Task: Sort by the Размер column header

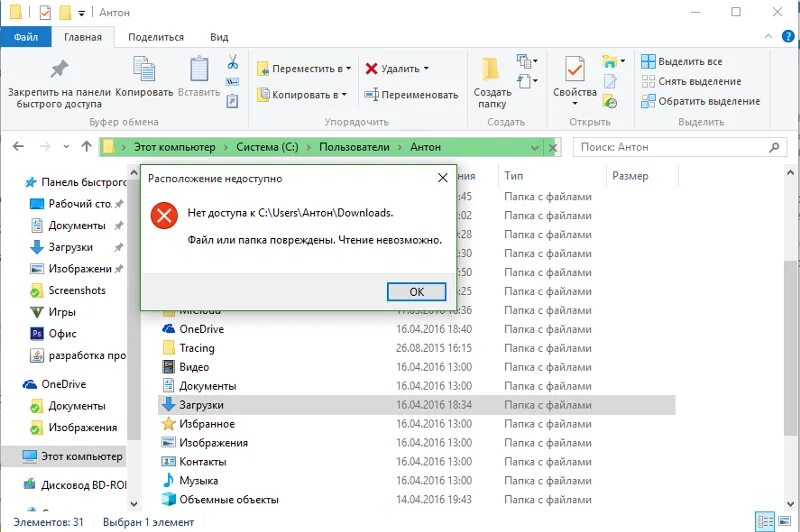Action: click(643, 175)
